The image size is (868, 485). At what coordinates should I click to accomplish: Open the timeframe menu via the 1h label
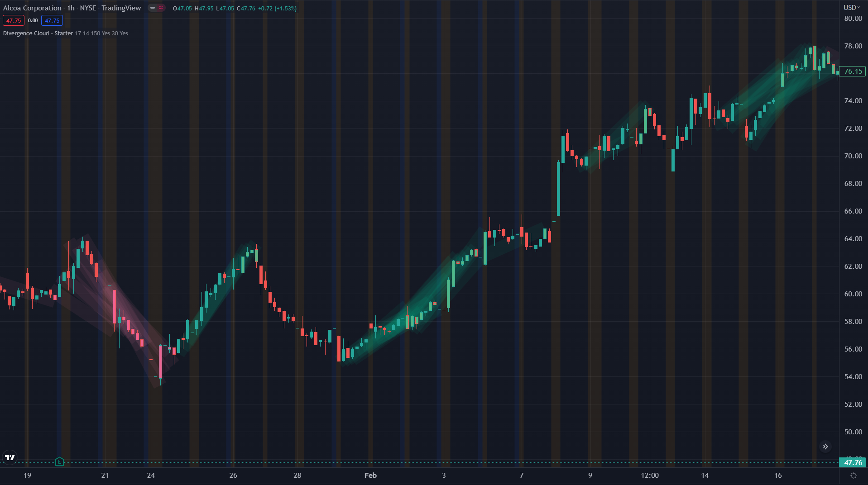70,8
